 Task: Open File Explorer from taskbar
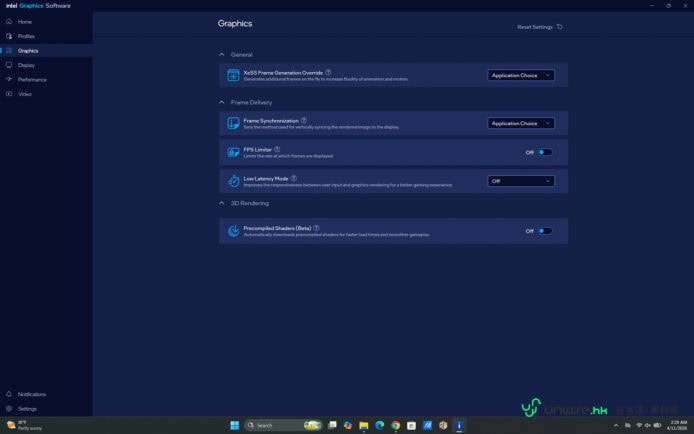[364, 425]
